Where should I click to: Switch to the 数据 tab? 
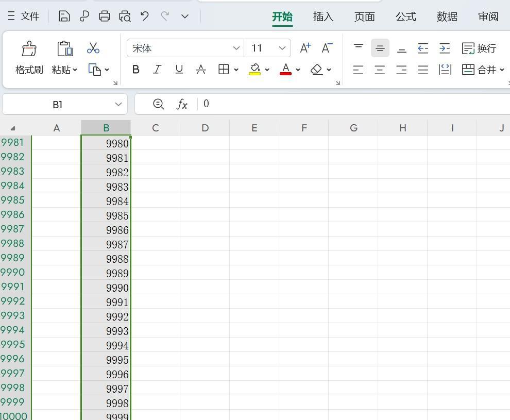pyautogui.click(x=447, y=16)
